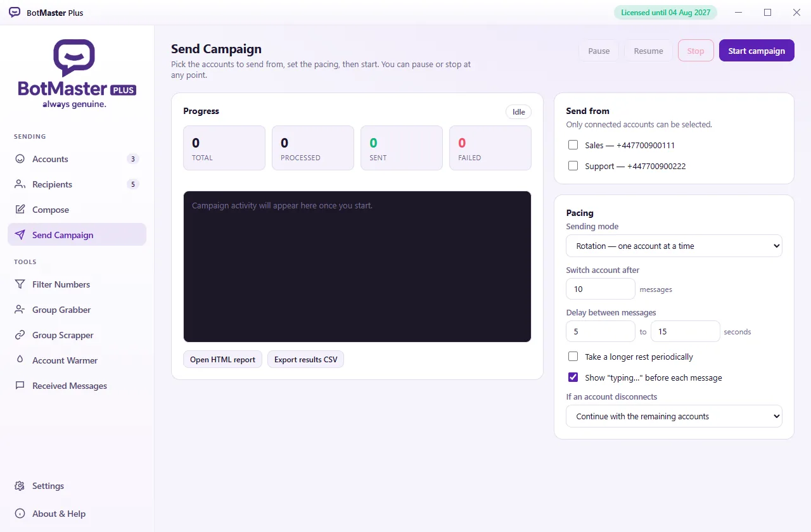Click the Licensed until 04 Aug 2027 badge
Image resolution: width=811 pixels, height=532 pixels.
pos(665,13)
